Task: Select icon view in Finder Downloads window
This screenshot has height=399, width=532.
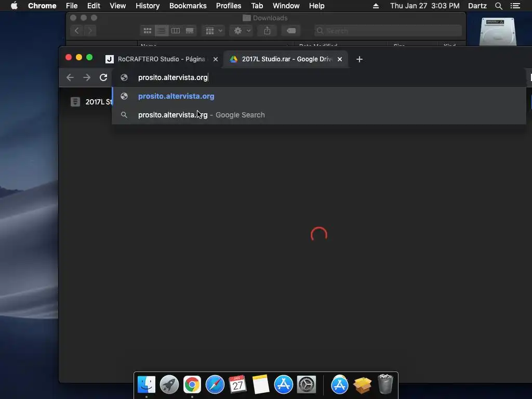Action: click(x=148, y=31)
